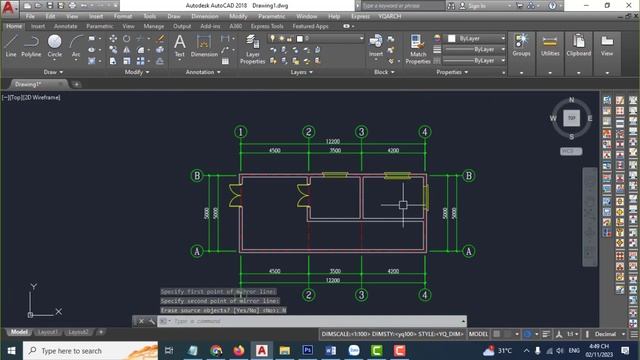
Task: Expand the Block panel
Action: point(384,72)
